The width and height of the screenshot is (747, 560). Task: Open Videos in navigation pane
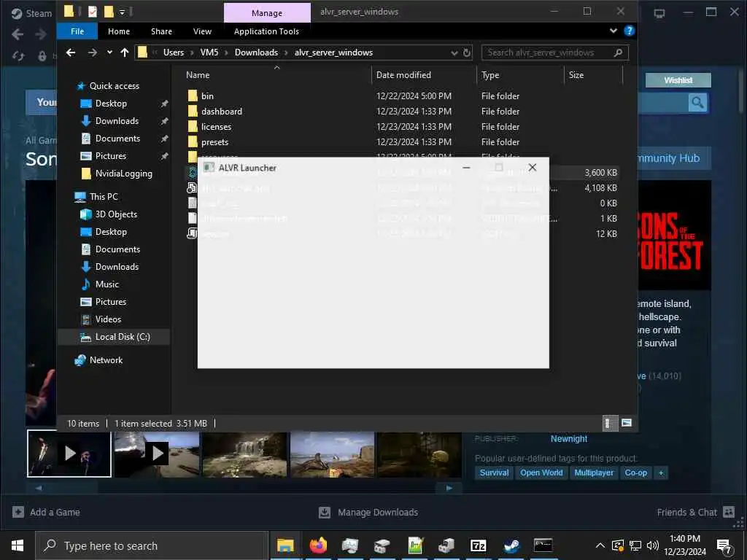coord(108,319)
